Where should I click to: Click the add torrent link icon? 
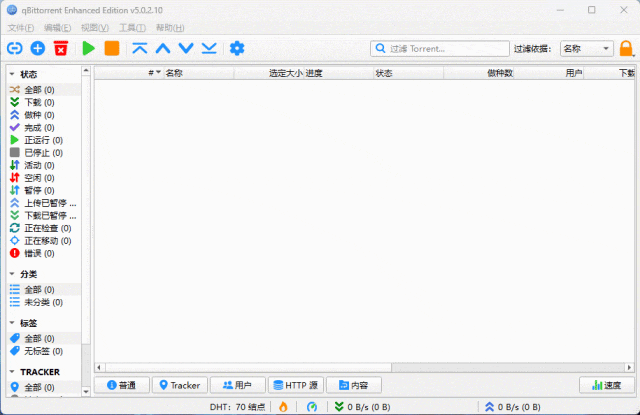point(15,49)
